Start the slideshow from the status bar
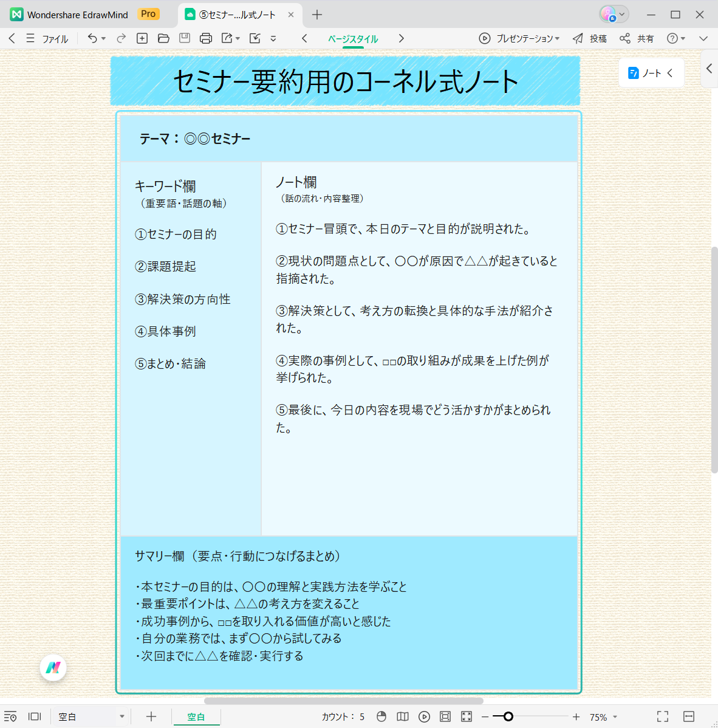This screenshot has width=718, height=728. coord(424,716)
